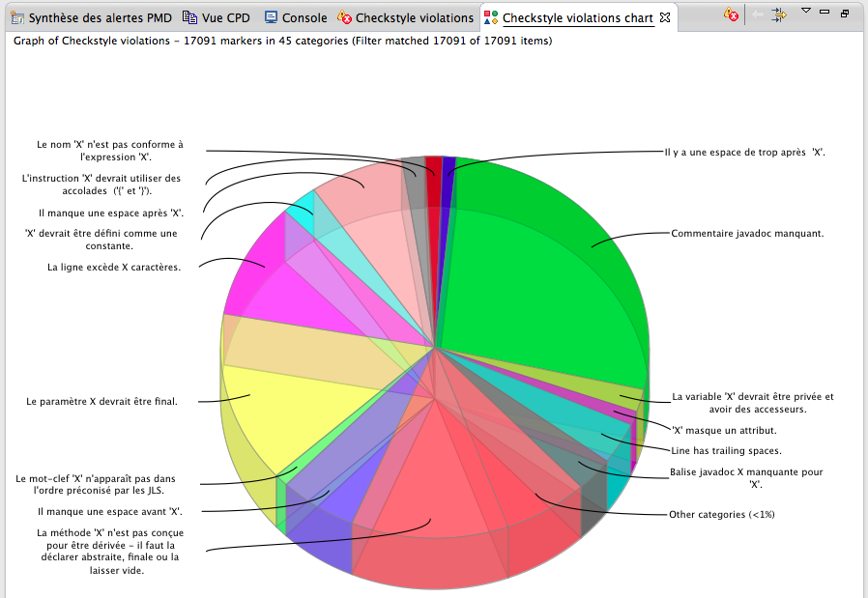Click the yellow arrow link icon in toolbar
Image resolution: width=868 pixels, height=598 pixels.
click(x=778, y=14)
